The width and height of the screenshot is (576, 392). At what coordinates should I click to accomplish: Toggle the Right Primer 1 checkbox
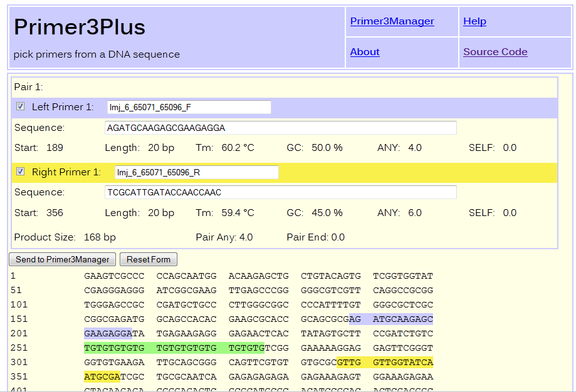click(21, 172)
